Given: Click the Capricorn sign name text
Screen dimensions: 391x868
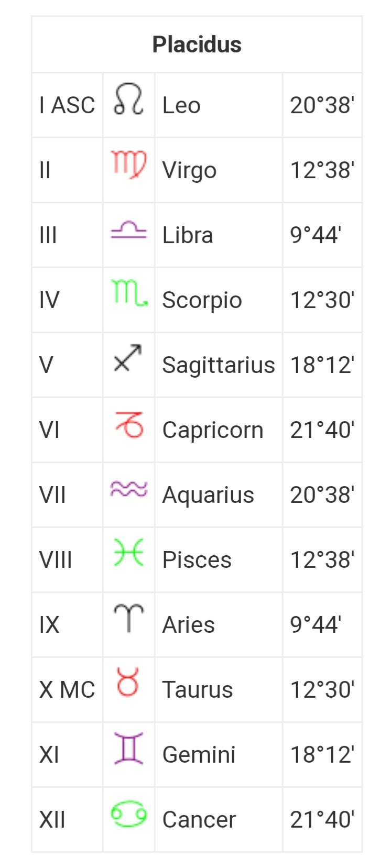Looking at the screenshot, I should coord(212,430).
